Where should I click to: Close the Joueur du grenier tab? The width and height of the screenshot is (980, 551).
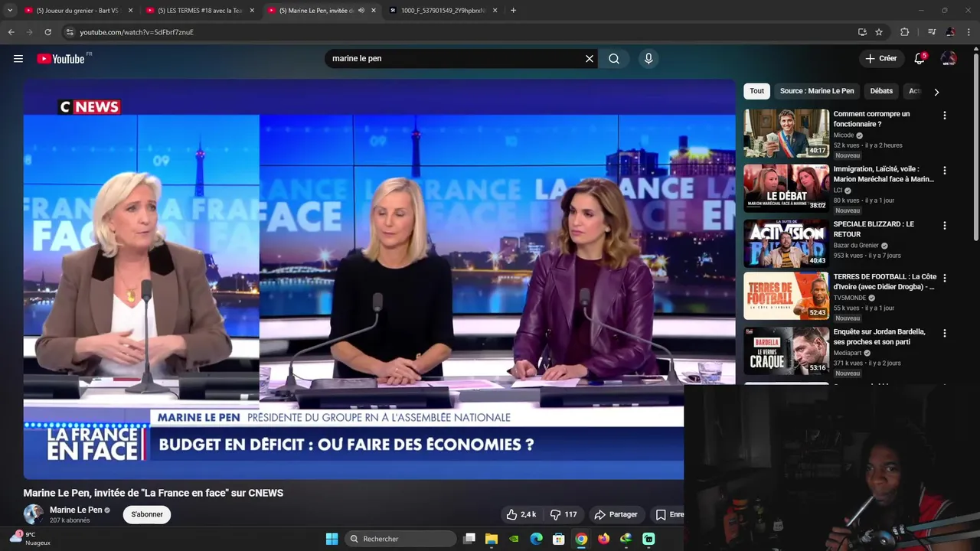[x=130, y=10]
